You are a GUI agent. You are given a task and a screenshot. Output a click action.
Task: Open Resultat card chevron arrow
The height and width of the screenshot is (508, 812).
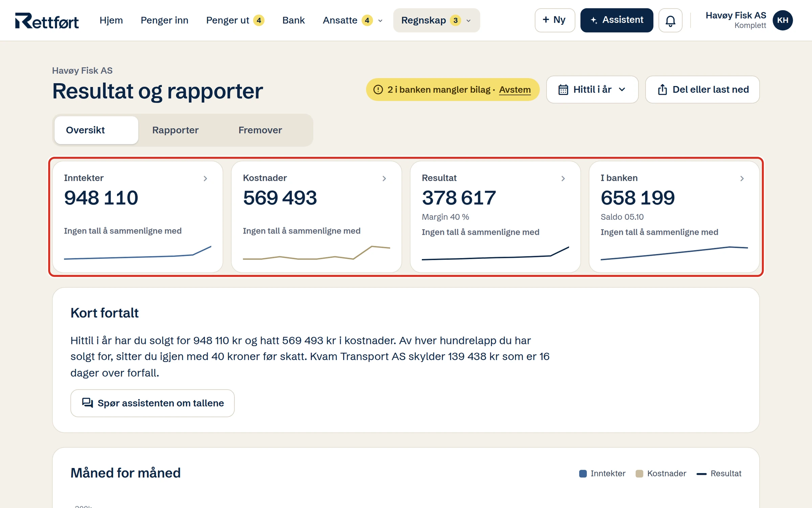tap(563, 178)
